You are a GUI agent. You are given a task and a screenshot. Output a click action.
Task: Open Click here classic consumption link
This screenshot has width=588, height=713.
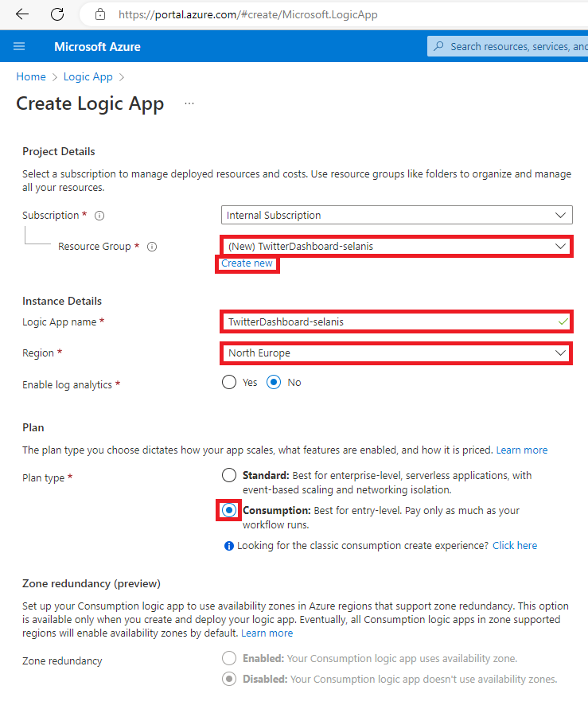click(515, 546)
